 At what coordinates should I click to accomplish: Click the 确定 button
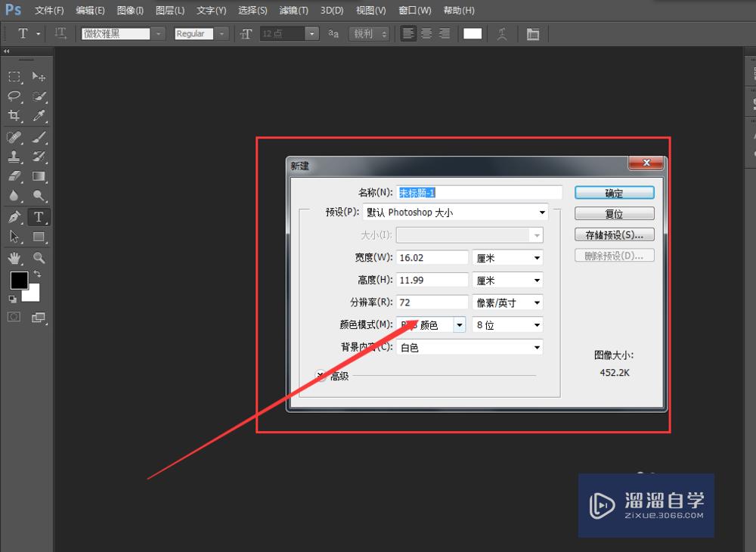pos(614,193)
